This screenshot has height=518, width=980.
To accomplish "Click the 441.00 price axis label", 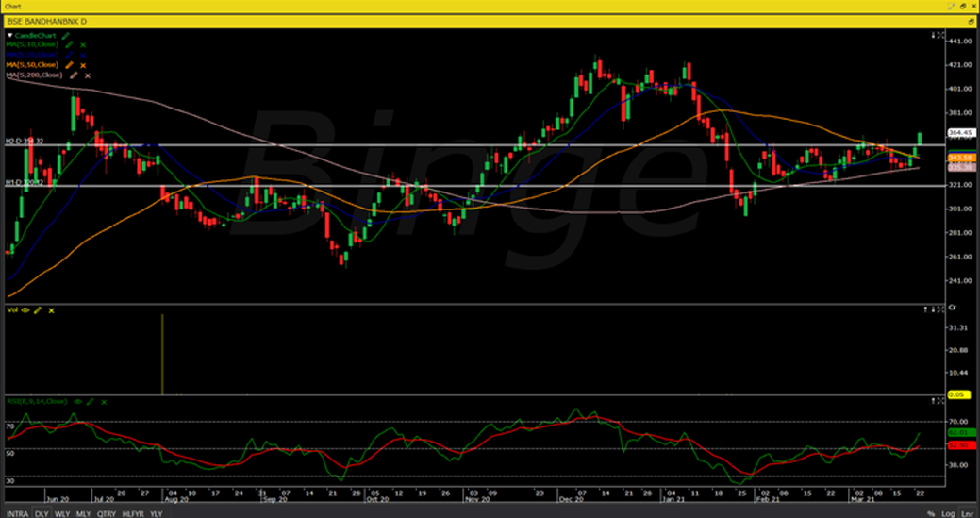I will [962, 42].
